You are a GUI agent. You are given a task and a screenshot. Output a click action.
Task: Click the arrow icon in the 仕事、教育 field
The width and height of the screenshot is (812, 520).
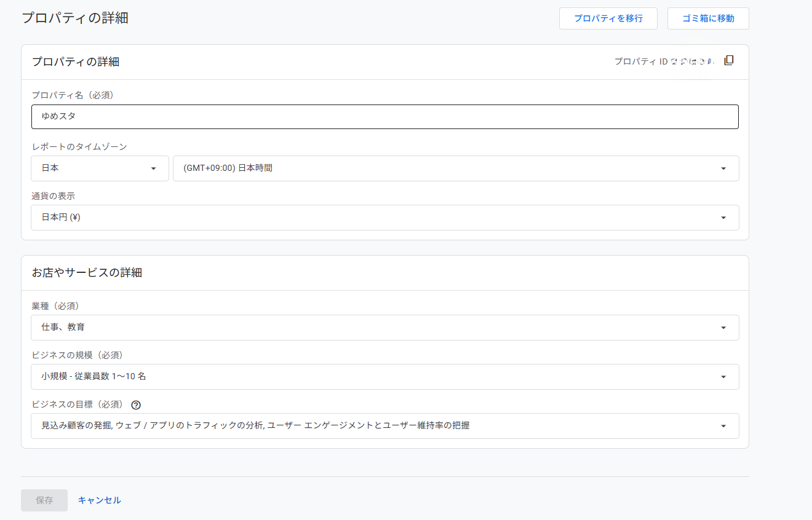click(723, 328)
